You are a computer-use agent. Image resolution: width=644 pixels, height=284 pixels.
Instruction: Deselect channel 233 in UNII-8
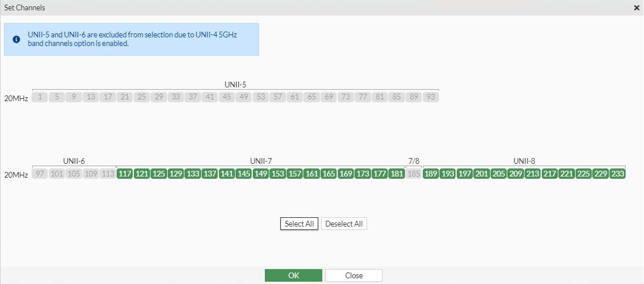618,174
